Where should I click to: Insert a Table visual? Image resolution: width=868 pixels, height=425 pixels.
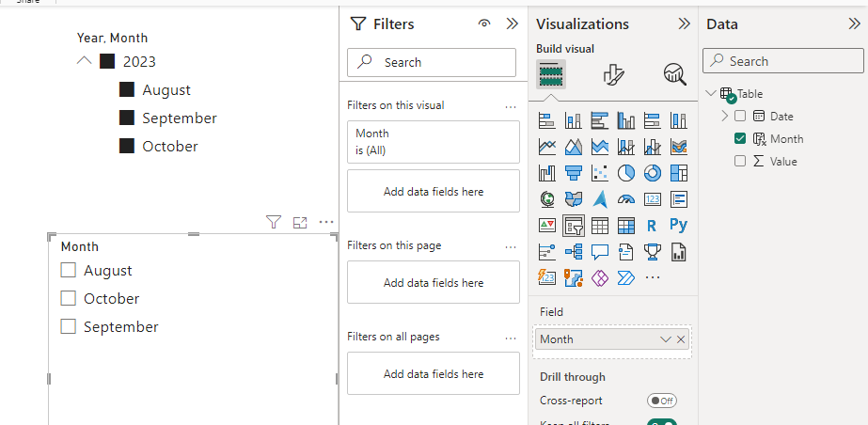[600, 226]
